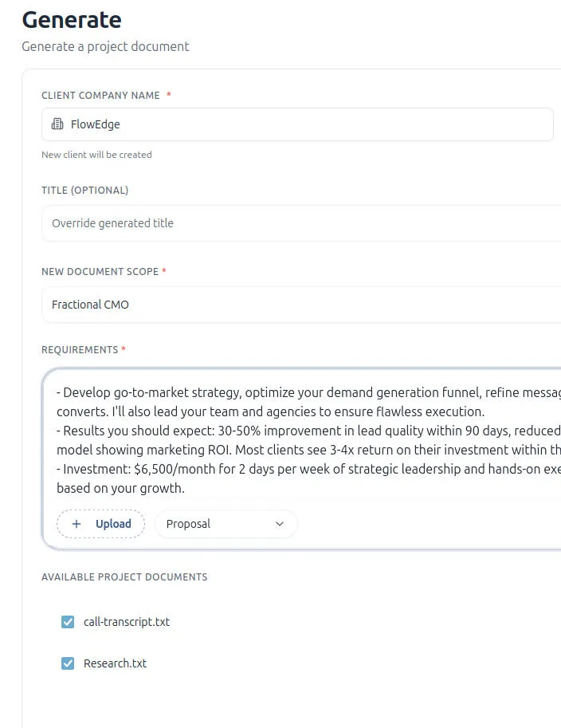Image resolution: width=561 pixels, height=728 pixels.
Task: Click the AVAILABLE PROJECT DOCUMENTS label
Action: tap(124, 576)
